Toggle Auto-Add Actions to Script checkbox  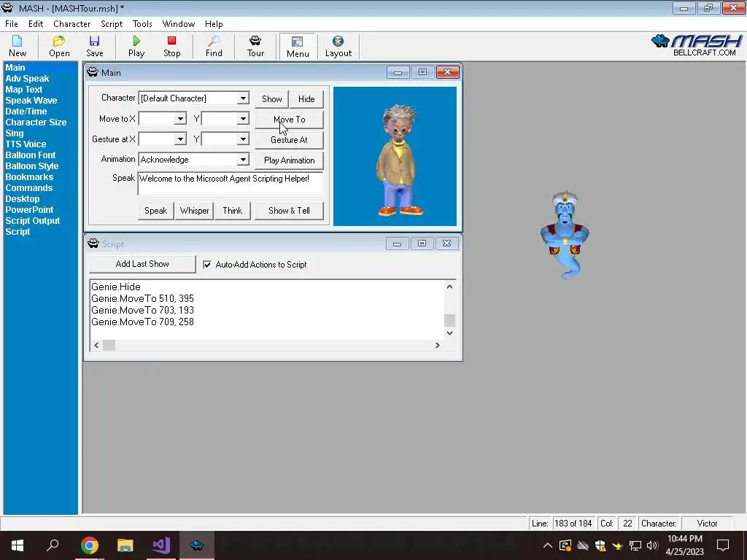(x=207, y=265)
